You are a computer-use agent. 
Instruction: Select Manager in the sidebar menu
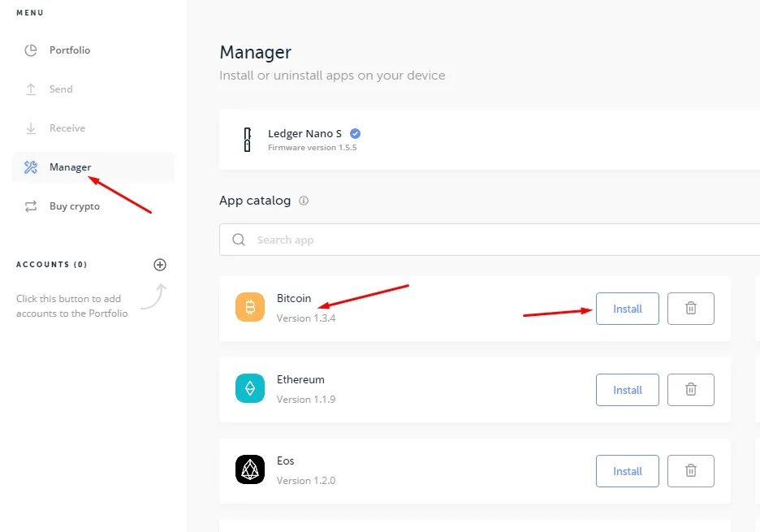tap(92, 167)
